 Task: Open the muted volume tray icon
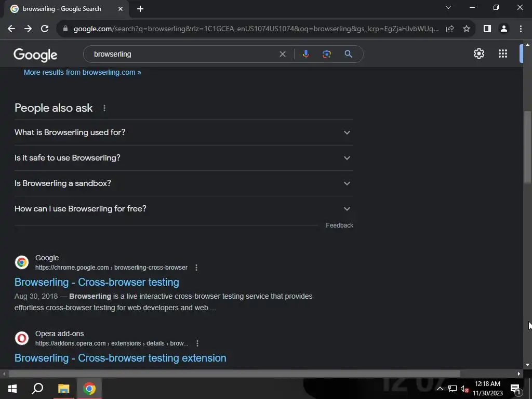tap(465, 389)
